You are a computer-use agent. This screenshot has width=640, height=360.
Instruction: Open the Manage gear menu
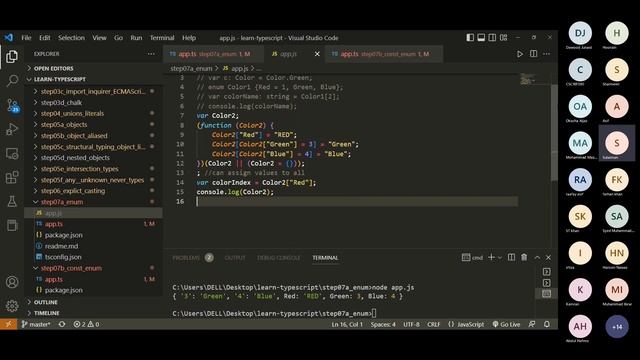(12, 306)
